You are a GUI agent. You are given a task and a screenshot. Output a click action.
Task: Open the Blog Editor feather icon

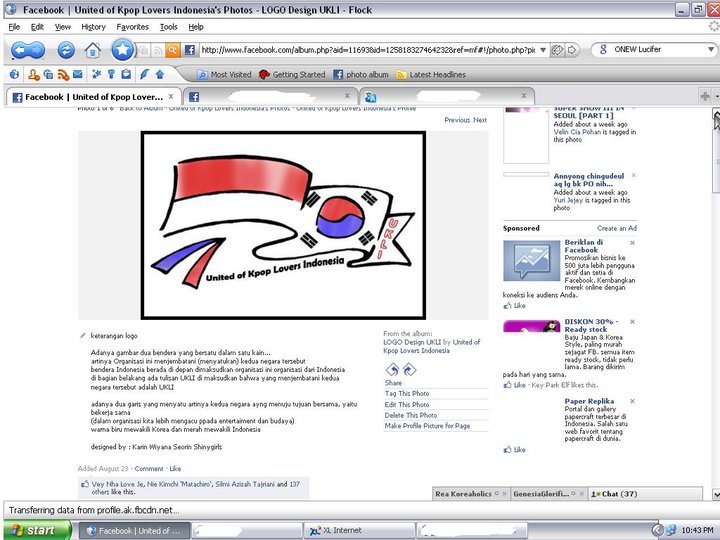tap(144, 74)
